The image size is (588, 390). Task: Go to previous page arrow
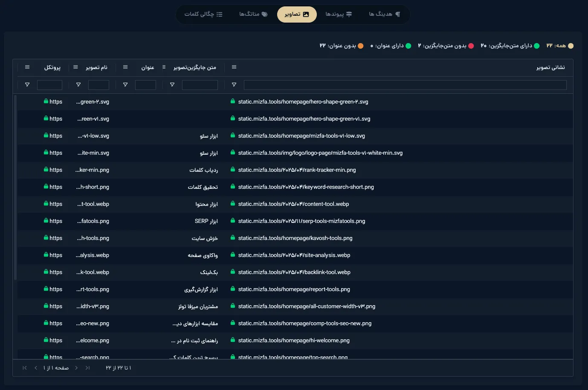click(x=36, y=368)
